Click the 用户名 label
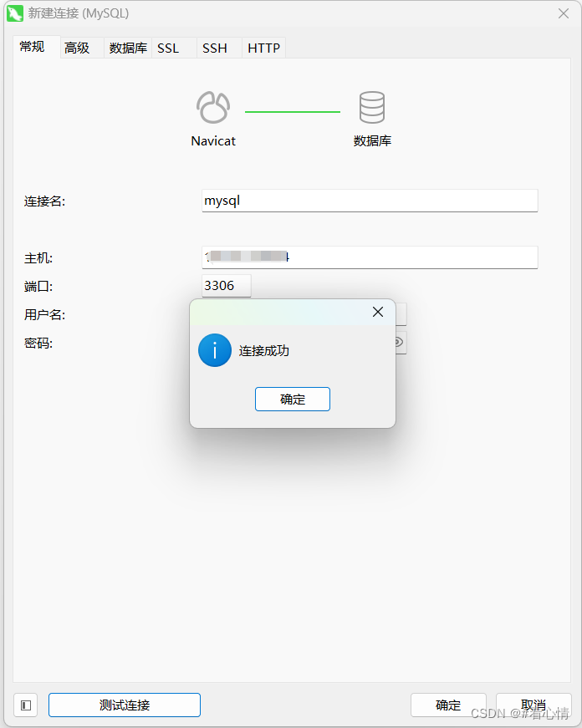This screenshot has width=582, height=728. 44,315
